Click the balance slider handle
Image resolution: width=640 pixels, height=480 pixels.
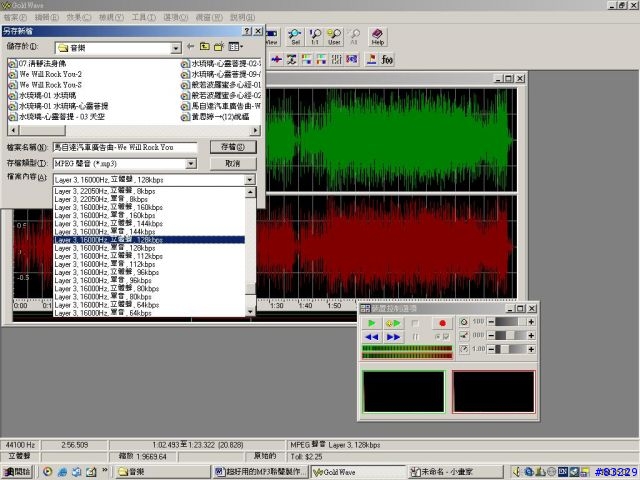(510, 336)
